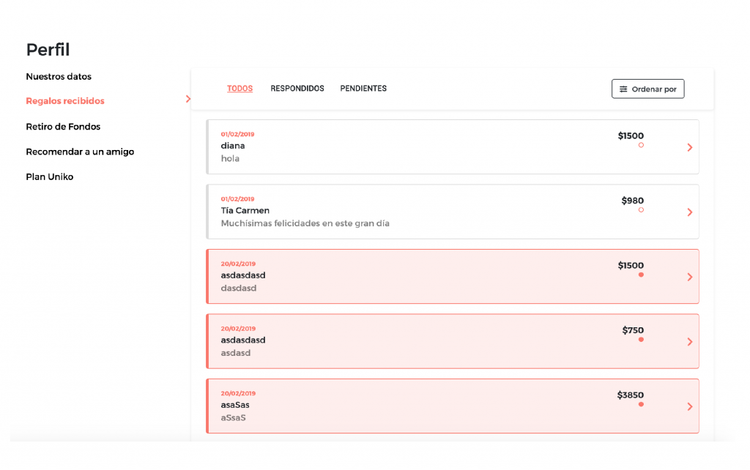Click the filter icon in Ordenar por
This screenshot has height=470, width=750.
623,89
